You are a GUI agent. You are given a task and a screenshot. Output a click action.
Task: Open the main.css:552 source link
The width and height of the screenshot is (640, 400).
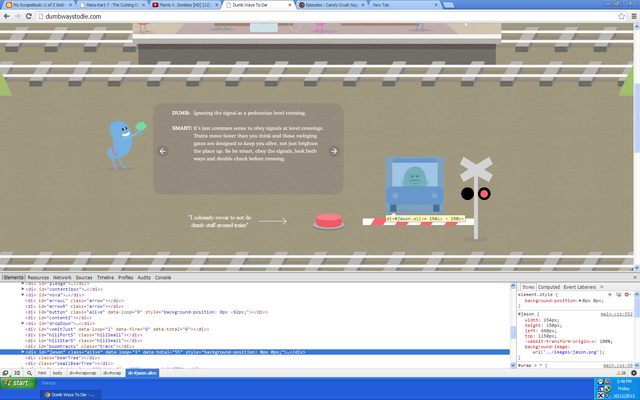(x=616, y=314)
